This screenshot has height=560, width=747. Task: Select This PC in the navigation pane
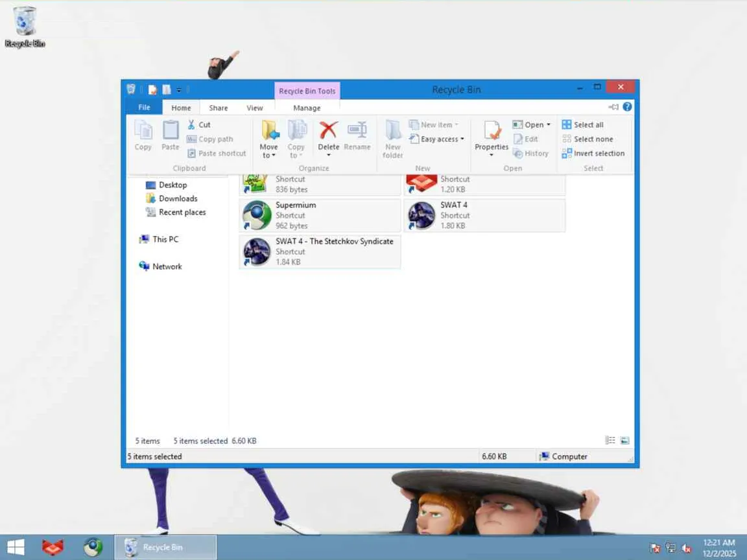click(159, 240)
